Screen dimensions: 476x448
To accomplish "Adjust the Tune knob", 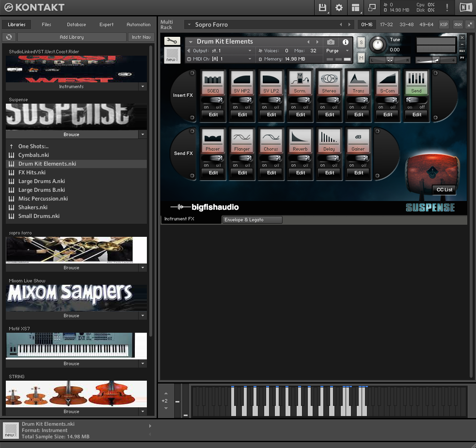I will coord(378,45).
